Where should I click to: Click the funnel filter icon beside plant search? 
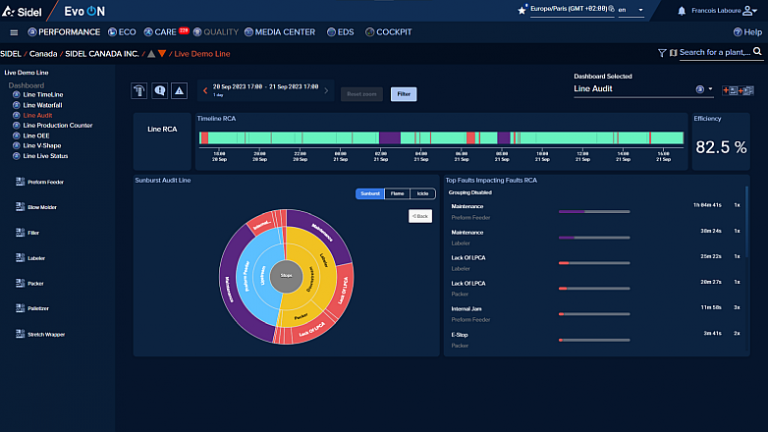coord(662,52)
